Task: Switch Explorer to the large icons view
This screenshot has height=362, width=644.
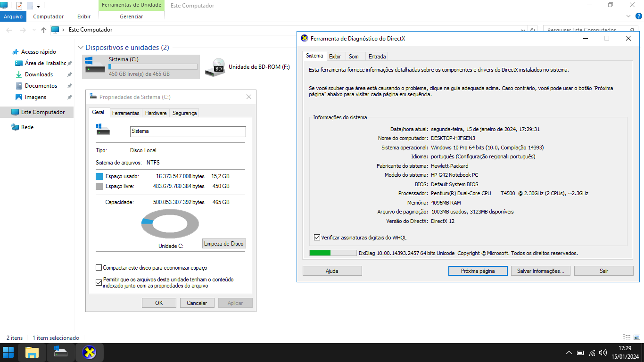Action: (x=637, y=337)
